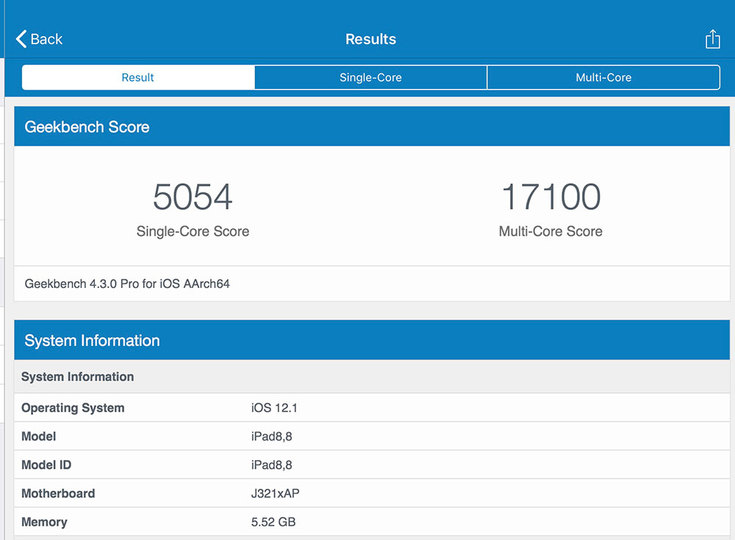Click the iPad8,8 value in Model ID row
The image size is (735, 540).
pyautogui.click(x=271, y=465)
